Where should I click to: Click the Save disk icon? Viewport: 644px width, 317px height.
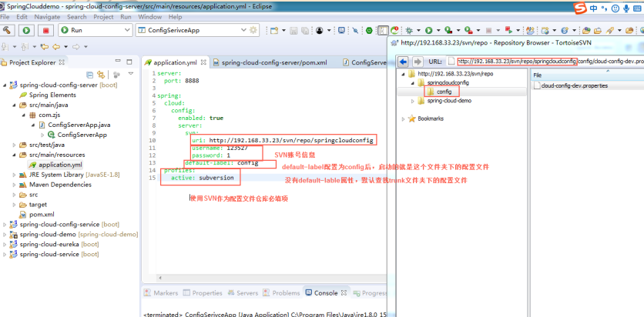click(x=293, y=30)
